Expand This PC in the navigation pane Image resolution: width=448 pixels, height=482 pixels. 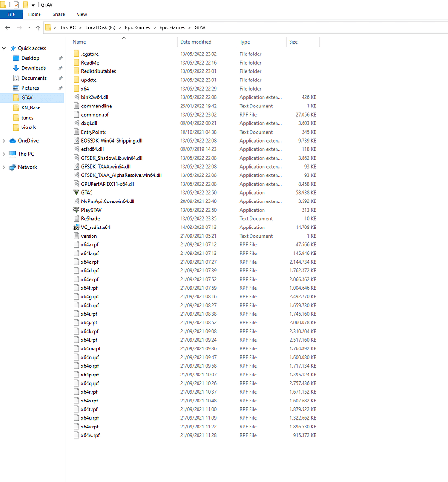4,153
